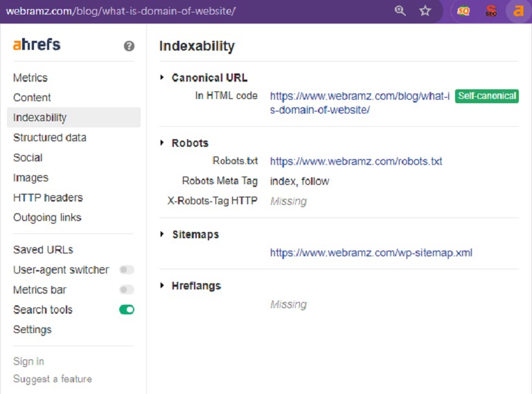Click the 'Robots Meta Tag' label
Viewport: 532px width, 394px height.
tap(220, 181)
